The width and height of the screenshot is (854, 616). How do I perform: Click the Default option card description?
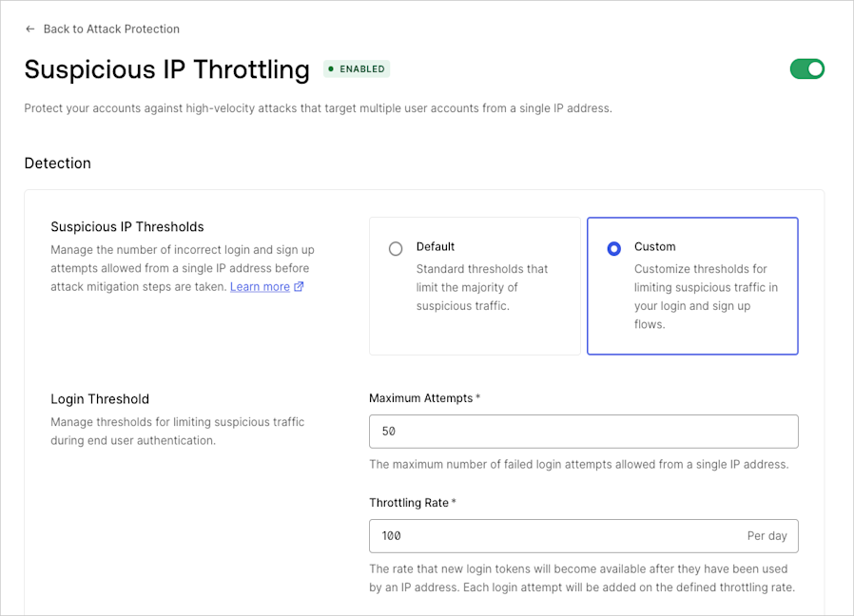tap(481, 287)
